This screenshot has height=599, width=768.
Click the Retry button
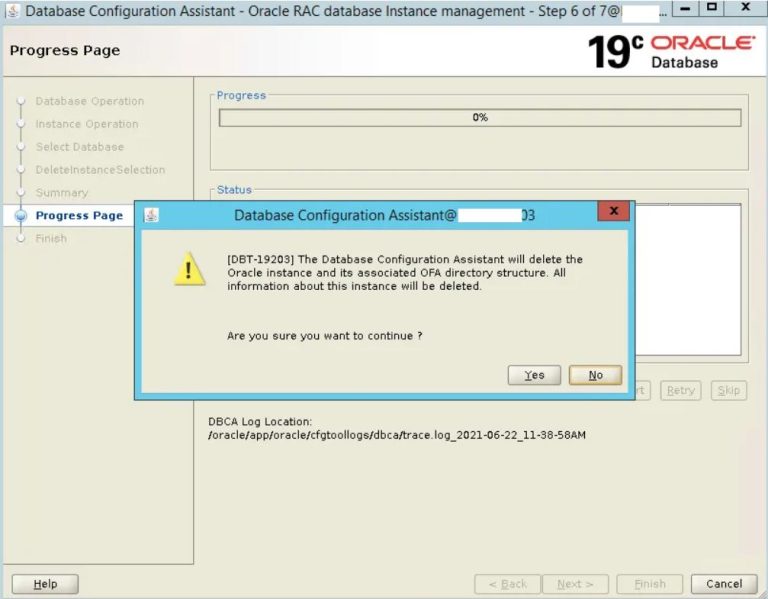[x=680, y=390]
